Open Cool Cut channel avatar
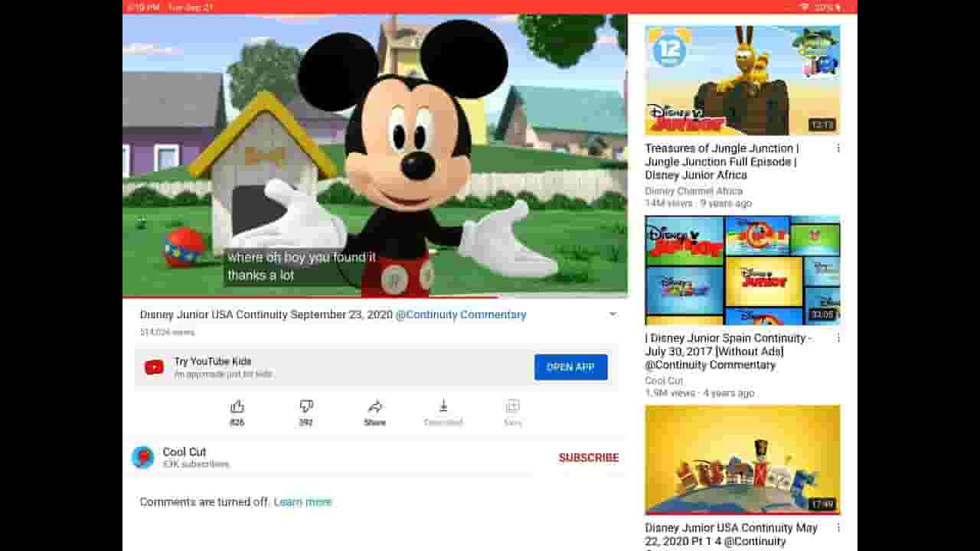This screenshot has width=980, height=551. pos(143,457)
